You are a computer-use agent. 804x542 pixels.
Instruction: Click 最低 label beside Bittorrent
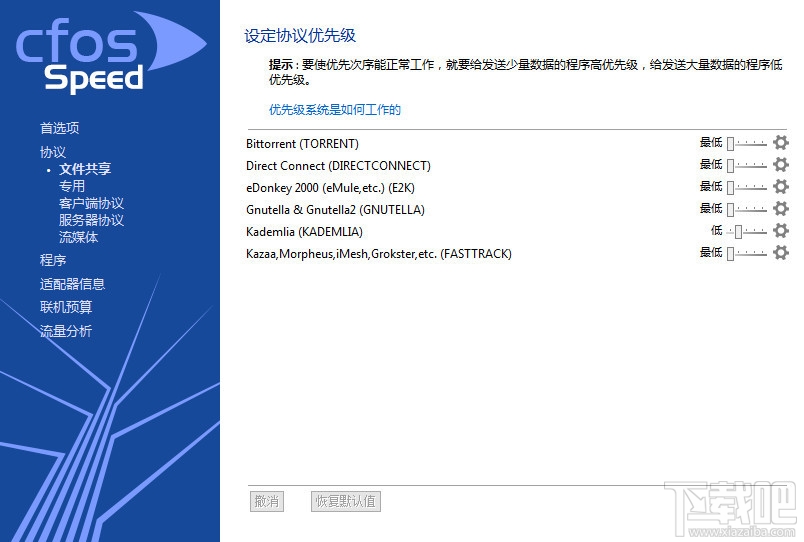pos(711,142)
